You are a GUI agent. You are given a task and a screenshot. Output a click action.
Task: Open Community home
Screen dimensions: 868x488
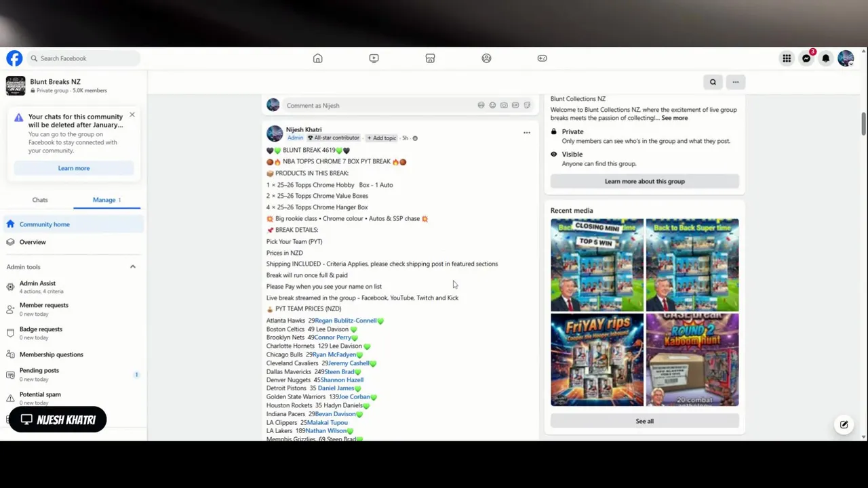72,224
